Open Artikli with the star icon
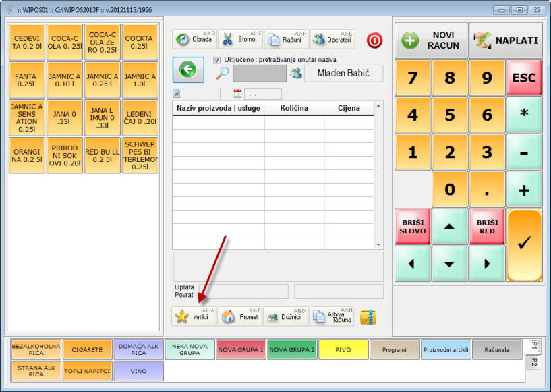 pyautogui.click(x=194, y=316)
